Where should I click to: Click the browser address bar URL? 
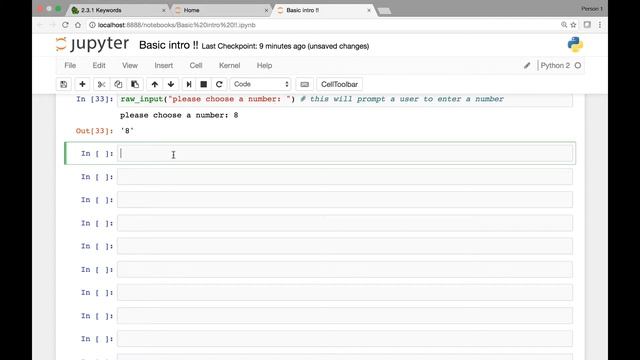(x=177, y=25)
